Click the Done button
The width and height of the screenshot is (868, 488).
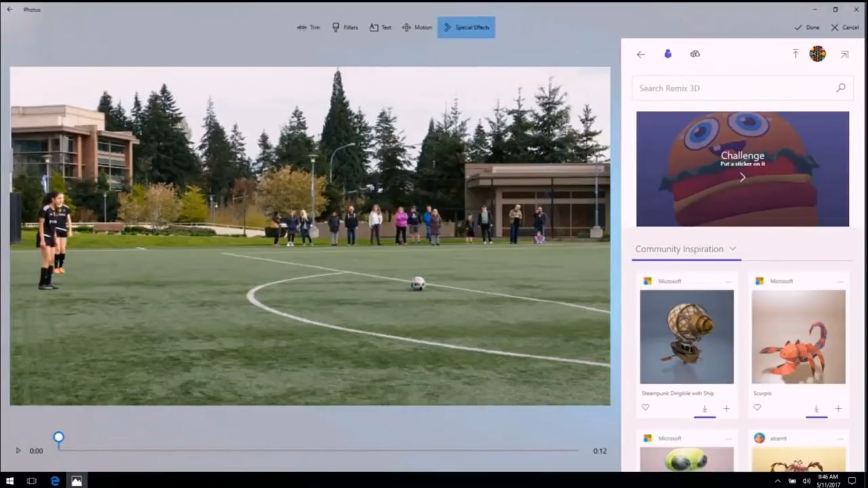[x=807, y=27]
